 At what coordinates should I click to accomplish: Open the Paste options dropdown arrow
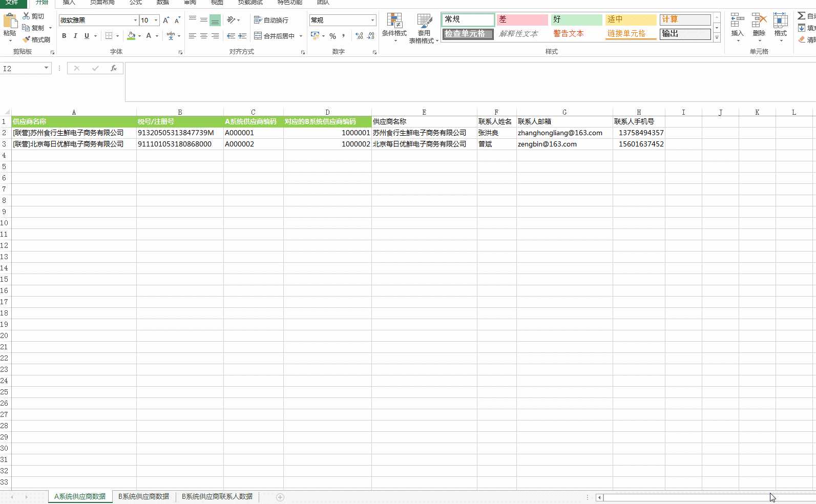pos(10,40)
